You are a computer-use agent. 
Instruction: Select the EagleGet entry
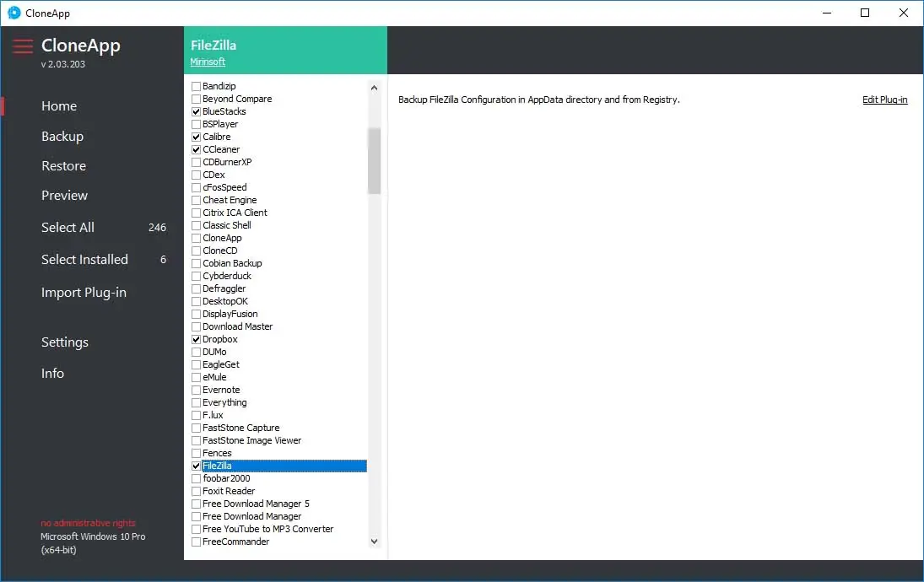221,364
